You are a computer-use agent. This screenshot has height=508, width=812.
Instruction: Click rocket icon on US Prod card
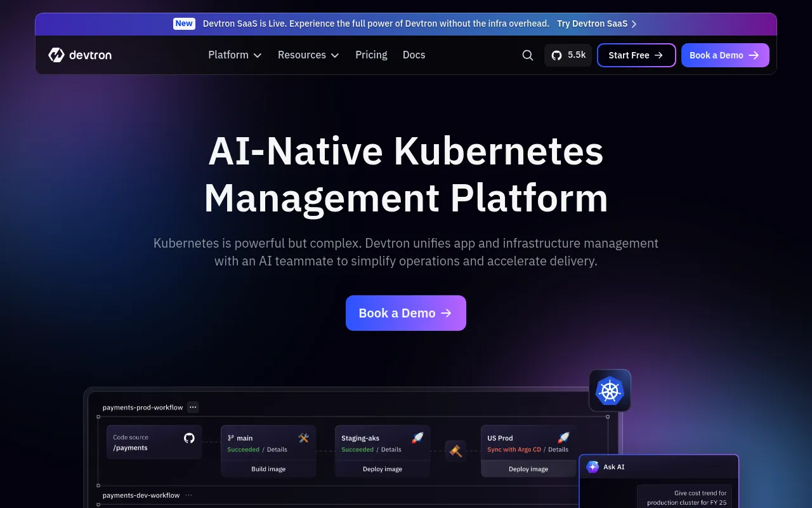click(563, 438)
